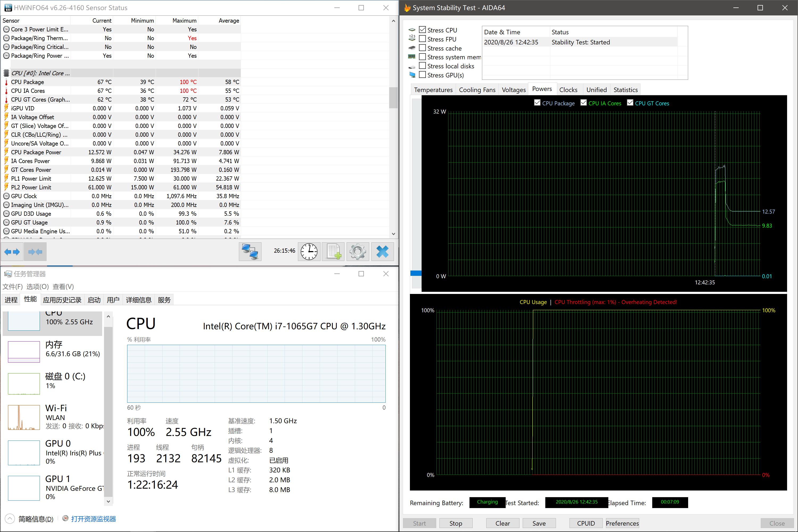Screen dimensions: 798x532
Task: Collapse Task Manager with the brief info chevron
Action: 10,518
